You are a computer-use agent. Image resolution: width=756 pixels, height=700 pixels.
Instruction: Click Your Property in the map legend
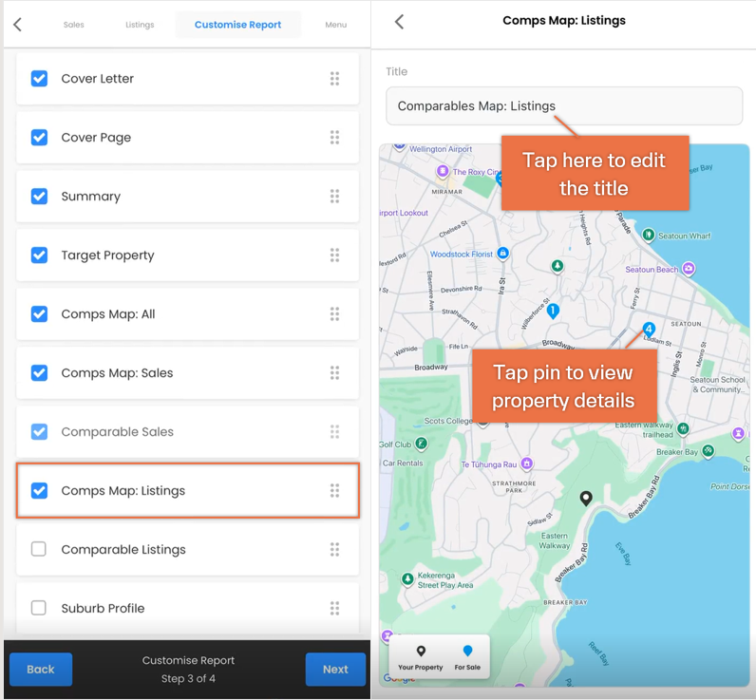(x=421, y=658)
